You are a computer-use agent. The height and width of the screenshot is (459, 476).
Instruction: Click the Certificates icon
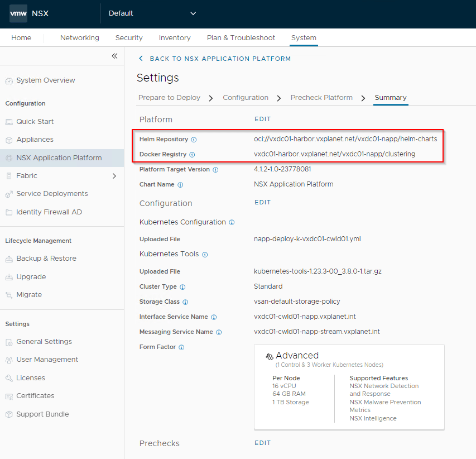tap(9, 396)
